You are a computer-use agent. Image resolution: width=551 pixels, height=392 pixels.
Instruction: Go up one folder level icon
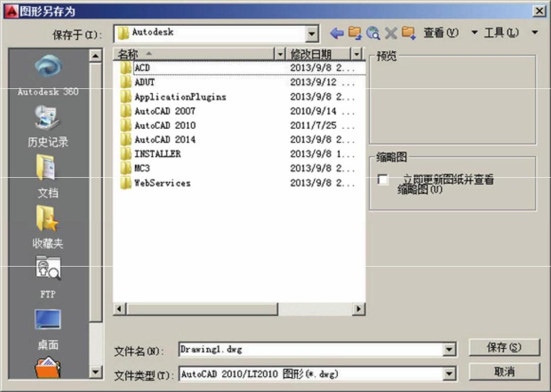click(x=355, y=34)
